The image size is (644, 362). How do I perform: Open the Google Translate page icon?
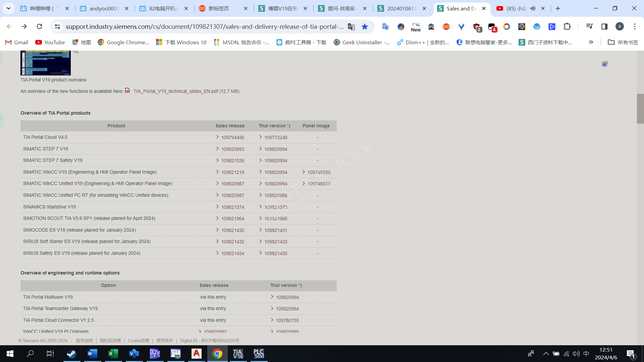351,26
